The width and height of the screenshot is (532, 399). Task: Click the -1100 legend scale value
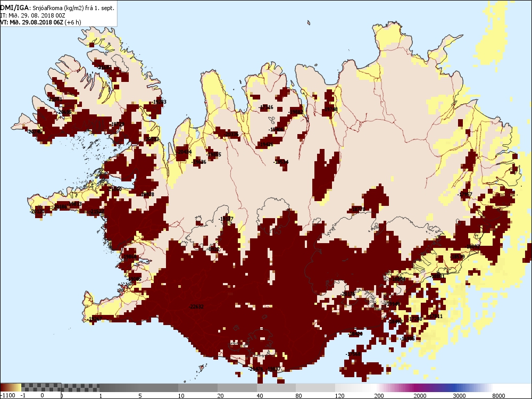click(x=7, y=395)
